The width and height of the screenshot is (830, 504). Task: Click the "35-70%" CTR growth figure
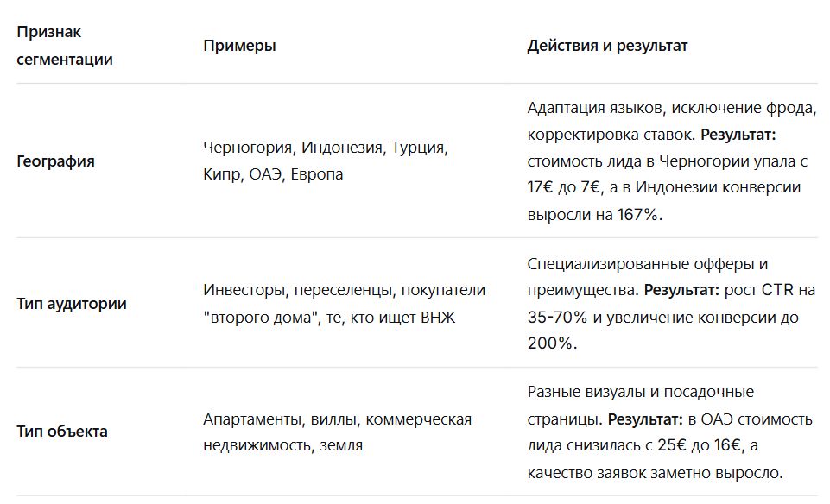(x=556, y=317)
